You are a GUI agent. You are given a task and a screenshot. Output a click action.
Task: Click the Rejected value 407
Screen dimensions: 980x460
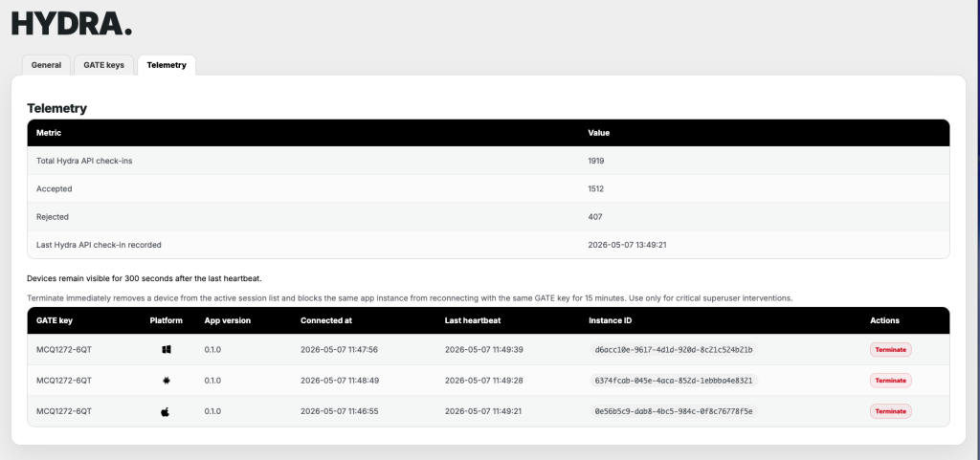tap(595, 216)
